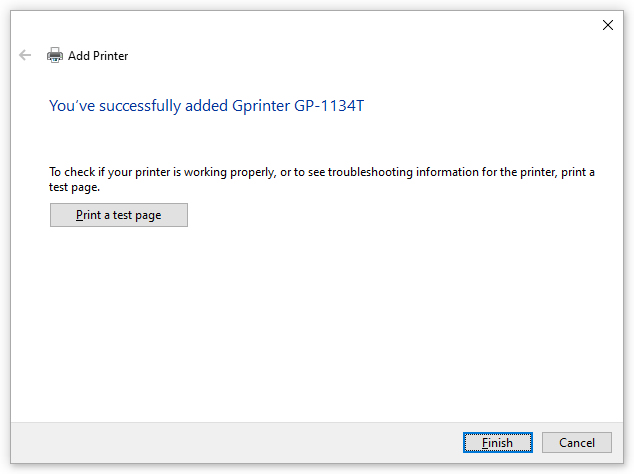Select the Add Printer title text

coord(98,56)
